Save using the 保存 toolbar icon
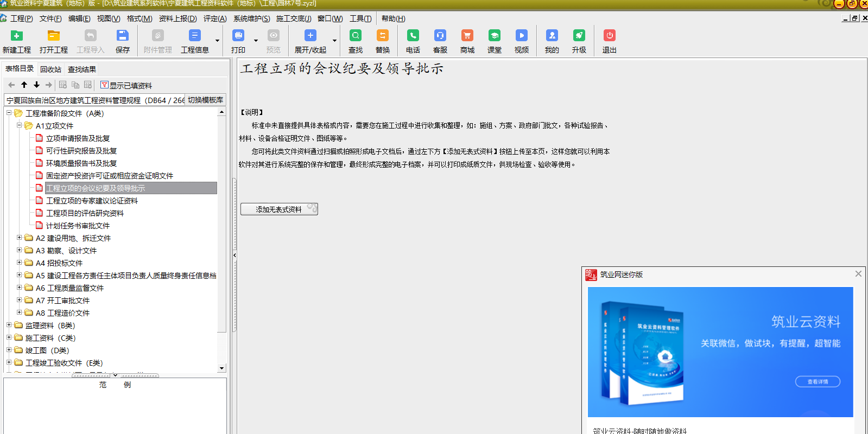868x434 pixels. [x=123, y=36]
